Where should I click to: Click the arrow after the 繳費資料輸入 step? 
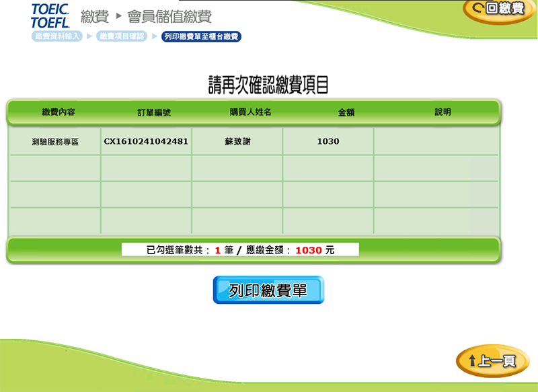[x=89, y=36]
